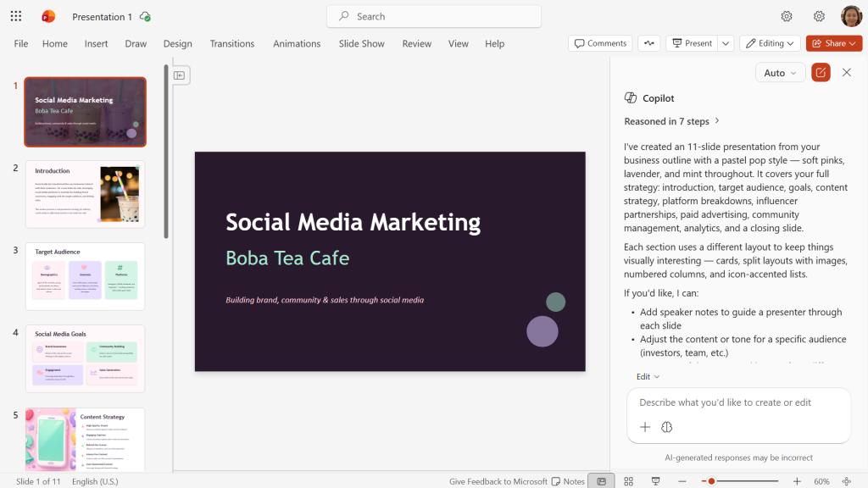Switch to the Draw tab

pos(136,43)
